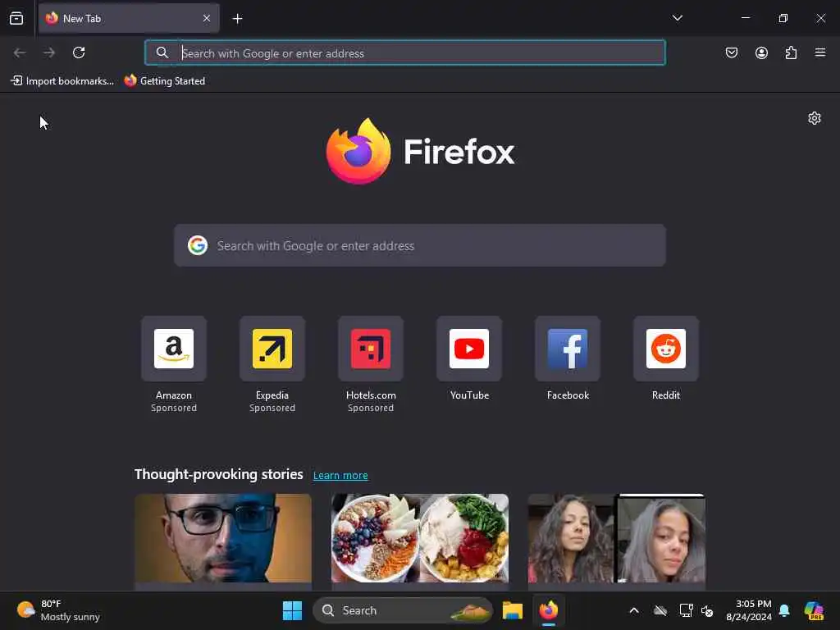Follow the Learn more link
The height and width of the screenshot is (630, 840).
point(340,475)
